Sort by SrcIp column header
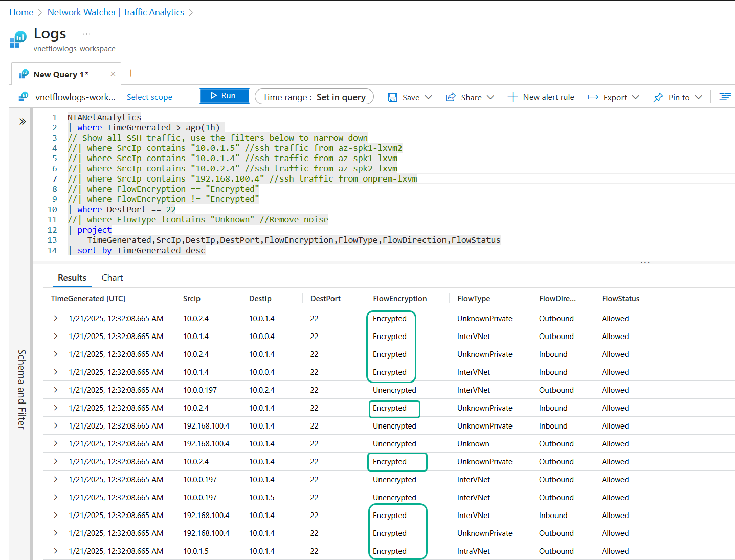The image size is (735, 560). (x=192, y=299)
